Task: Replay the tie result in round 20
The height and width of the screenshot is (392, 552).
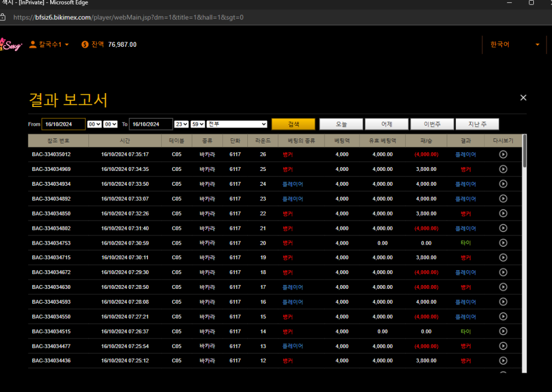Action: (x=503, y=243)
